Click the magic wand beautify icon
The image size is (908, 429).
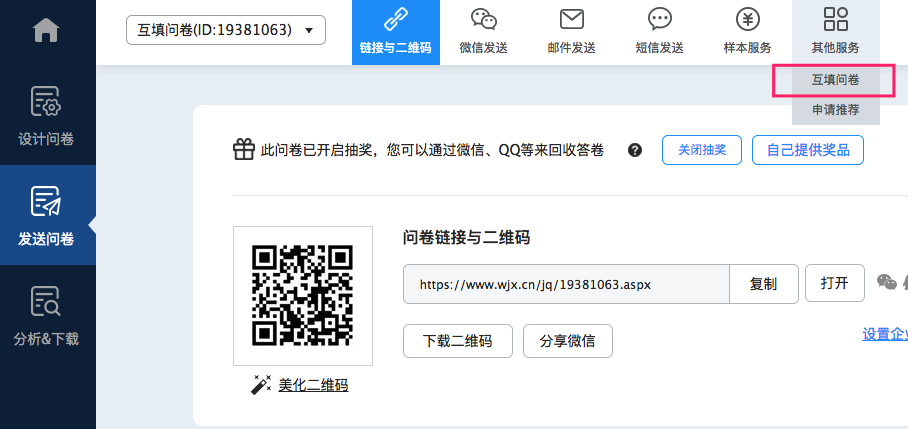click(261, 384)
